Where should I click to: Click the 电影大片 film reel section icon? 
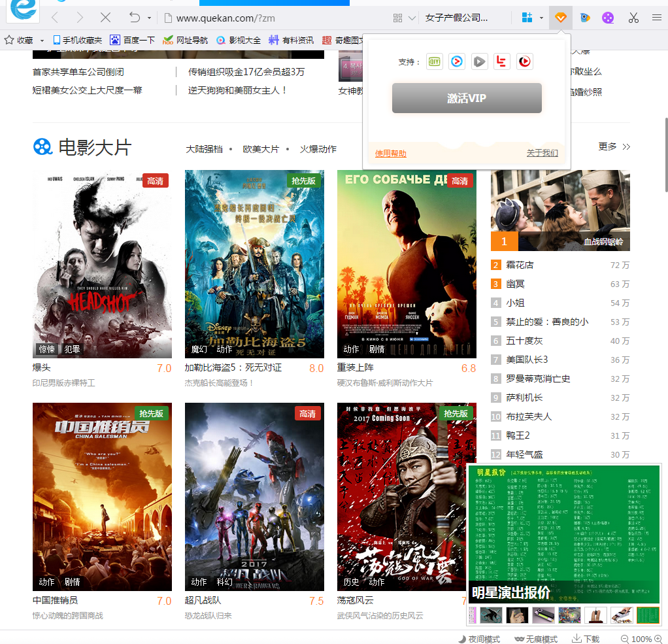coord(42,147)
